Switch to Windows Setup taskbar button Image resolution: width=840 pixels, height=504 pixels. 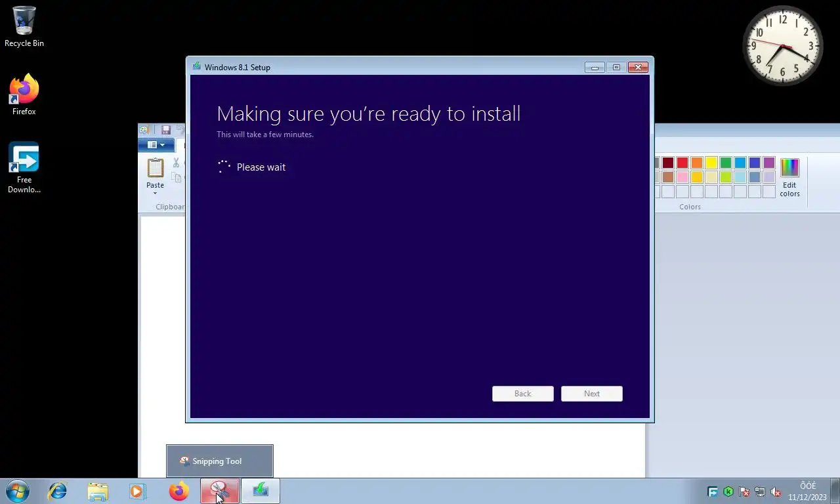261,491
